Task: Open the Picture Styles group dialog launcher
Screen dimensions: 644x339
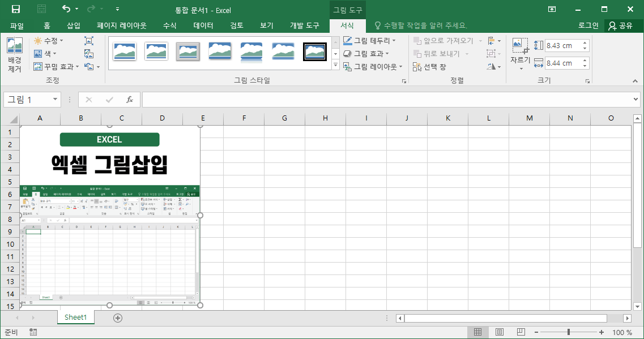Action: click(x=404, y=81)
